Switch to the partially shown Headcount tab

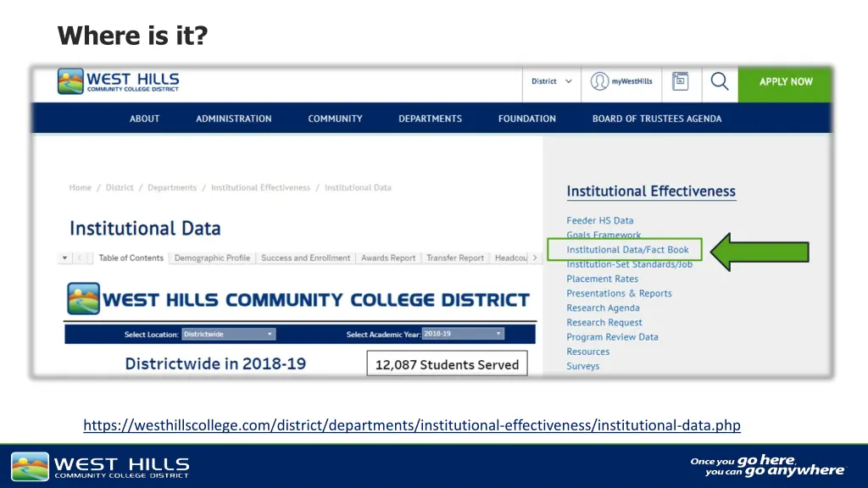pos(510,258)
